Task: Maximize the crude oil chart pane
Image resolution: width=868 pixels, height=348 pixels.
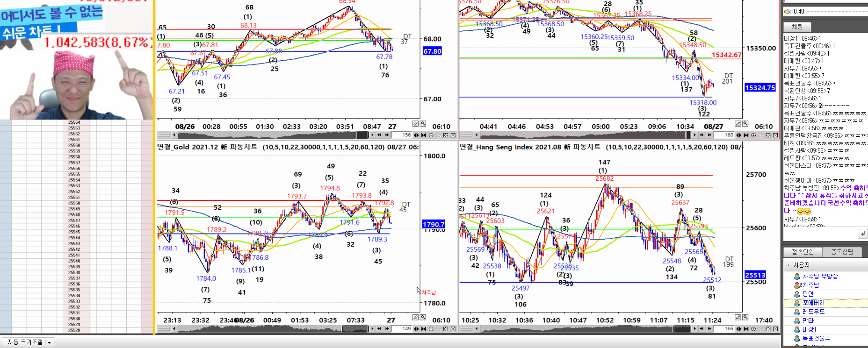Action: (x=446, y=135)
